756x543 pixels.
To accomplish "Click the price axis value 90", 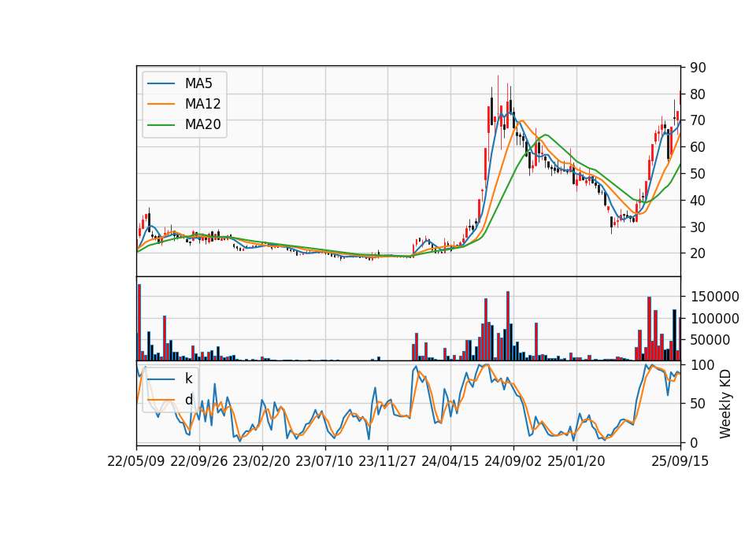I will pos(699,68).
